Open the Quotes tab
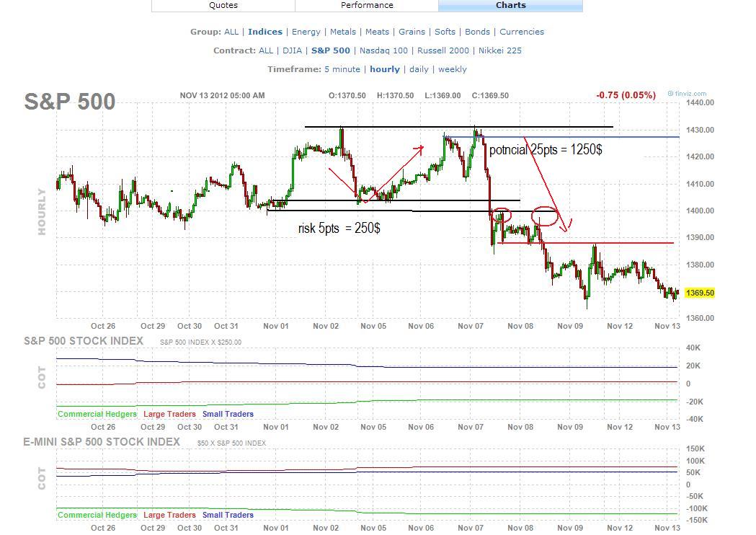The image size is (756, 535). 223,5
